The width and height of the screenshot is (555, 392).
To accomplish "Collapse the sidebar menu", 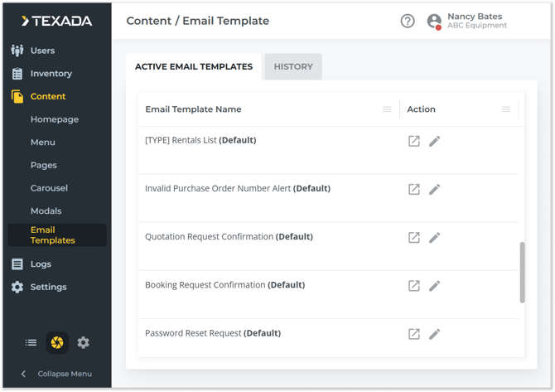I will coord(56,374).
